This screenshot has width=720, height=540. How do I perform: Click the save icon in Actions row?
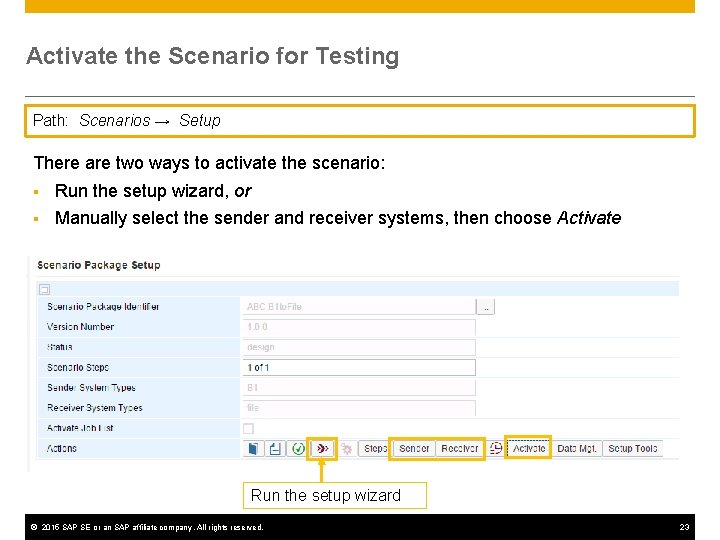click(275, 448)
